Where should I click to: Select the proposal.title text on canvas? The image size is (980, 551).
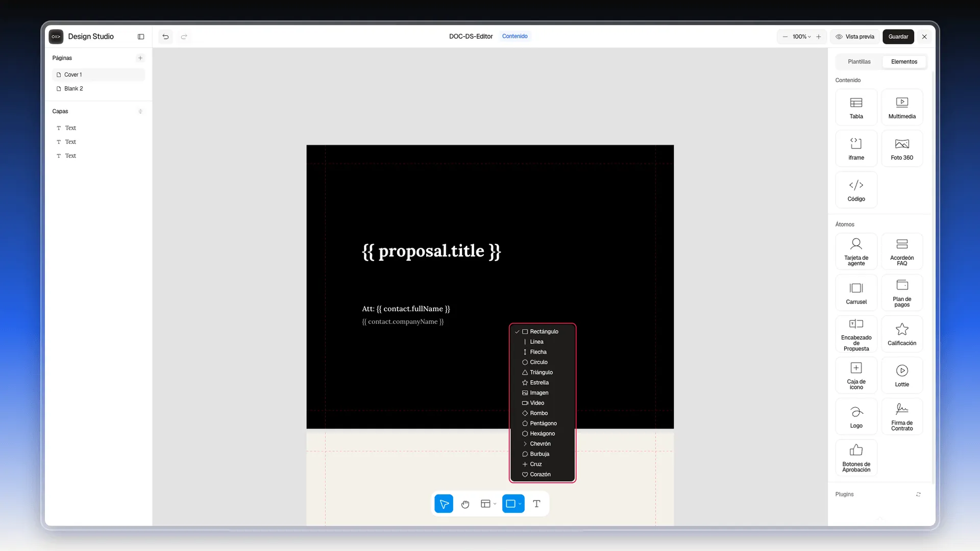[431, 251]
